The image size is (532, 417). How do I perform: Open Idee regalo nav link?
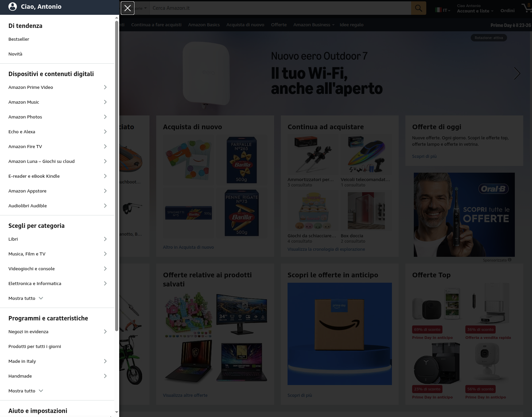click(352, 25)
